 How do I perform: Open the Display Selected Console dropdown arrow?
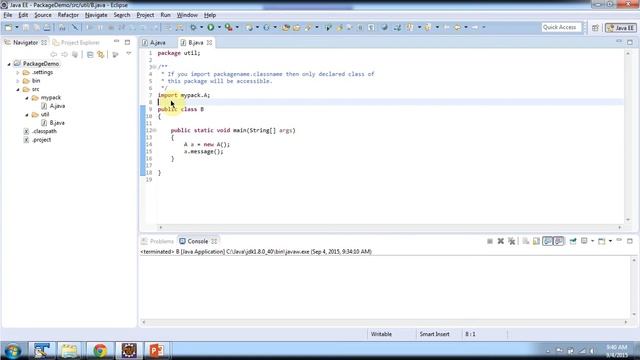pyautogui.click(x=592, y=241)
